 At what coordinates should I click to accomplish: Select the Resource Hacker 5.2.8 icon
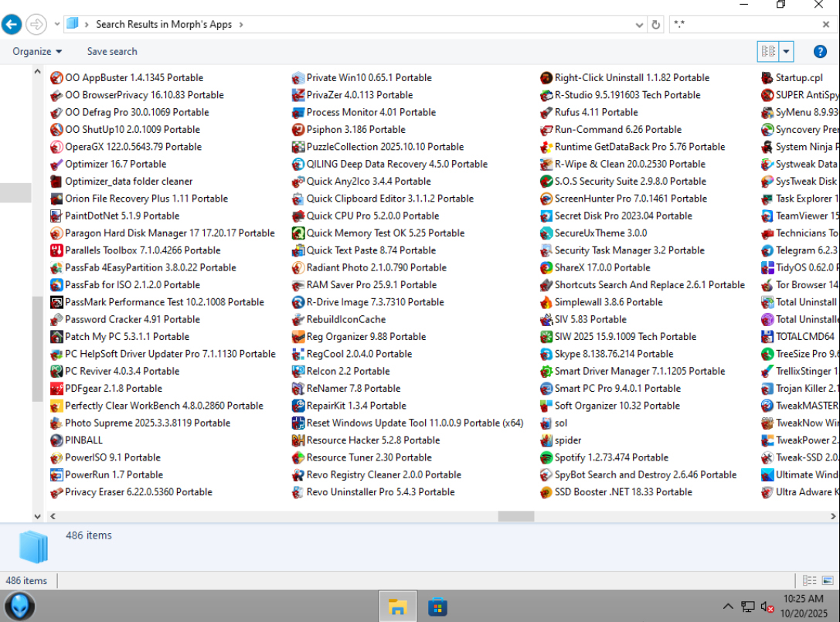coord(298,440)
